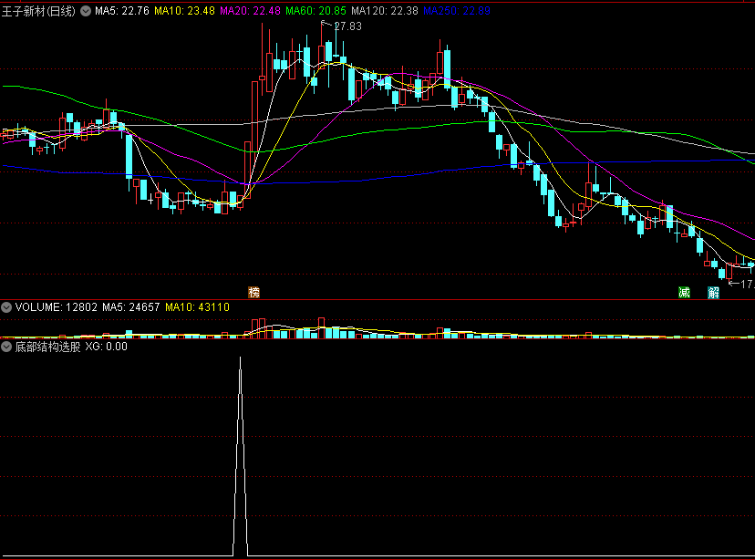The width and height of the screenshot is (755, 560).
Task: Click the green MA60: 20.85 label
Action: (315, 11)
